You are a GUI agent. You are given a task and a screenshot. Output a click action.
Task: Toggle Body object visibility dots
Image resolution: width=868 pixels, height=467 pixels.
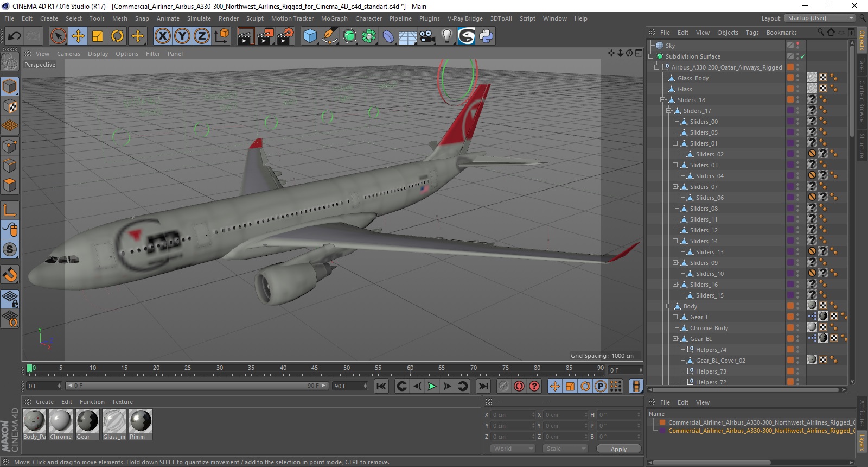pos(797,306)
